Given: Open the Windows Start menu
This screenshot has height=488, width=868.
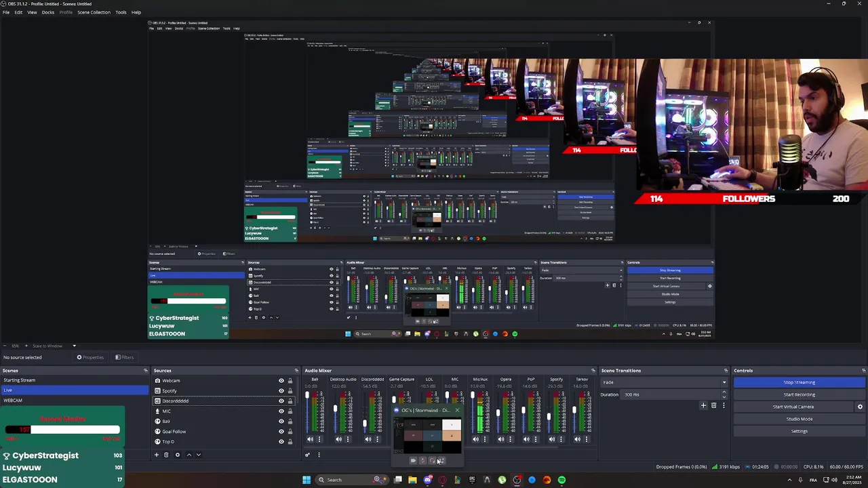Looking at the screenshot, I should tap(307, 480).
